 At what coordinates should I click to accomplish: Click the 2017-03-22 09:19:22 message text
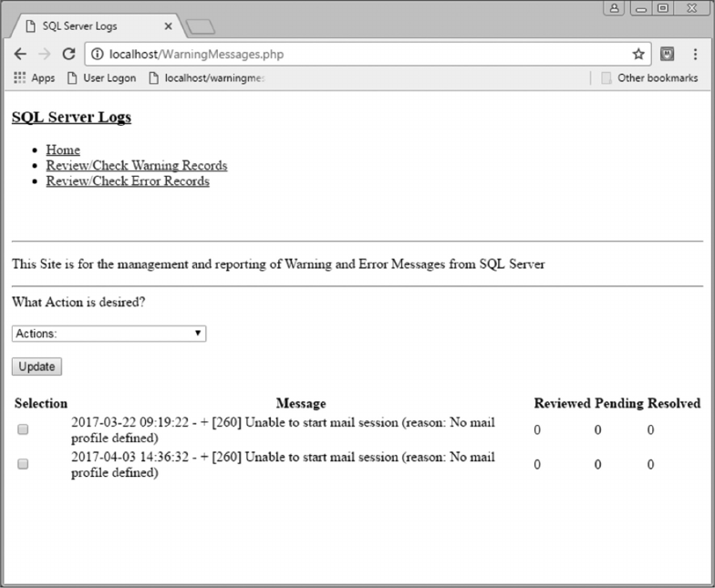pos(283,430)
